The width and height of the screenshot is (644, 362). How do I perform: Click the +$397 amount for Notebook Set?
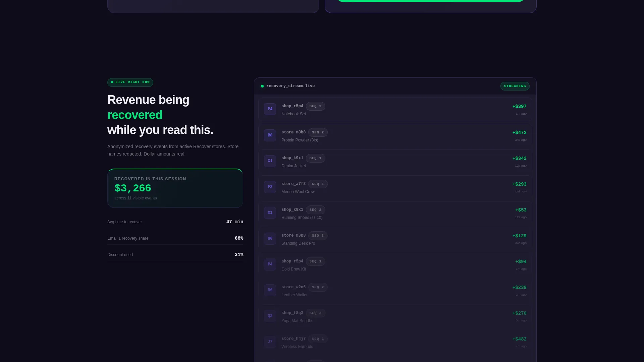pyautogui.click(x=519, y=107)
